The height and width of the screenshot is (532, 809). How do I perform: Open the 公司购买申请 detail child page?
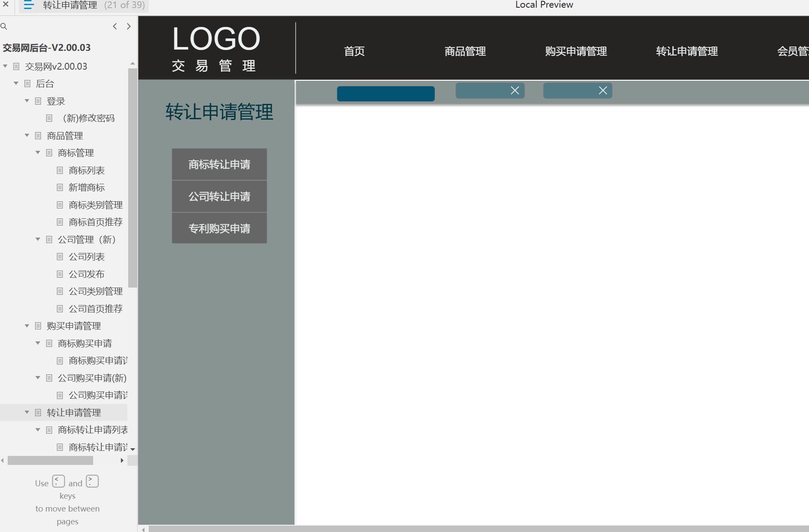[x=97, y=395]
